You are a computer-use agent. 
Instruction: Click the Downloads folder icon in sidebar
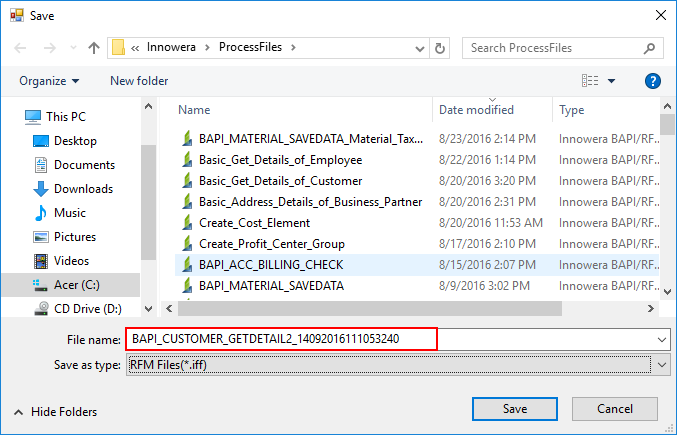tap(41, 189)
